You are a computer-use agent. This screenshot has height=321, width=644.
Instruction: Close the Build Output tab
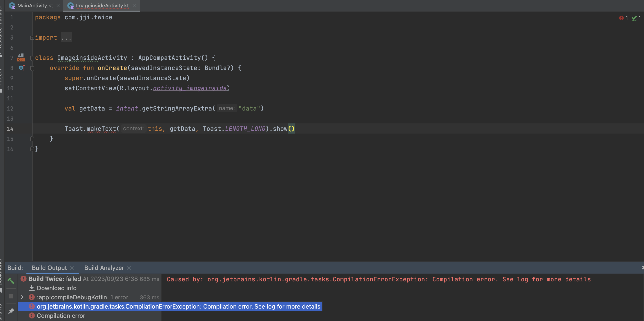72,268
